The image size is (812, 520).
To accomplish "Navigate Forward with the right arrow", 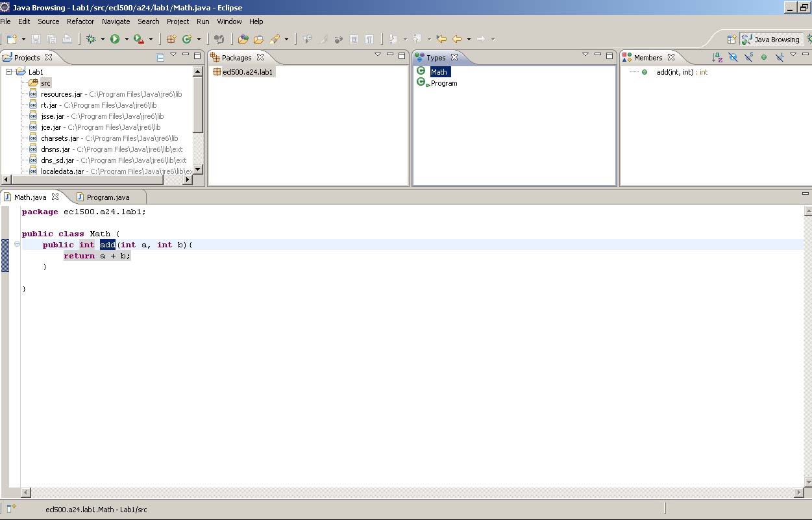I will 481,39.
